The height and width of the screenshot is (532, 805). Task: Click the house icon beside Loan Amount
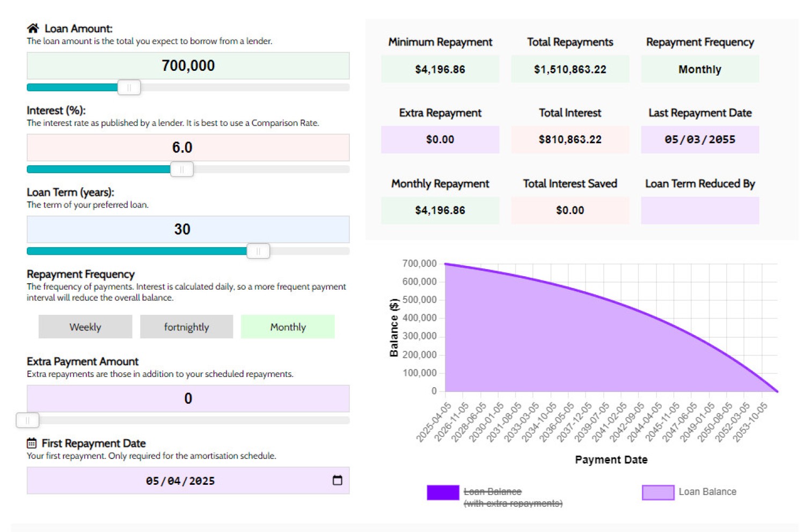click(x=33, y=28)
